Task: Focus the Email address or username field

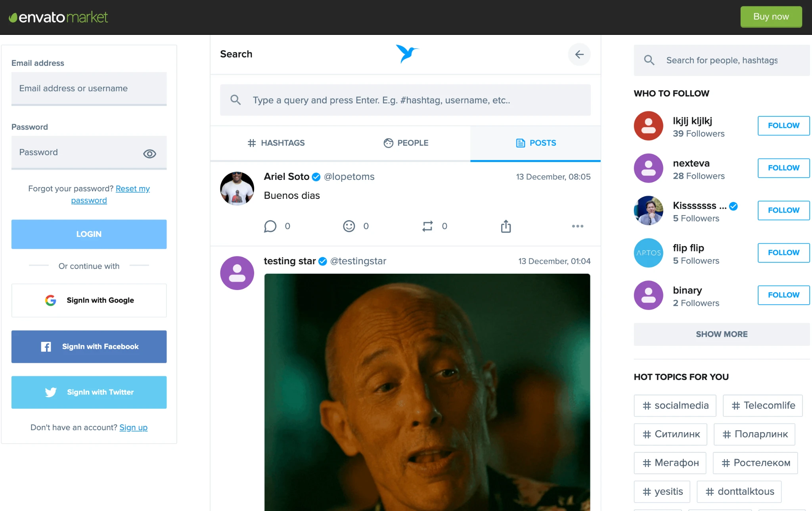Action: tap(89, 88)
